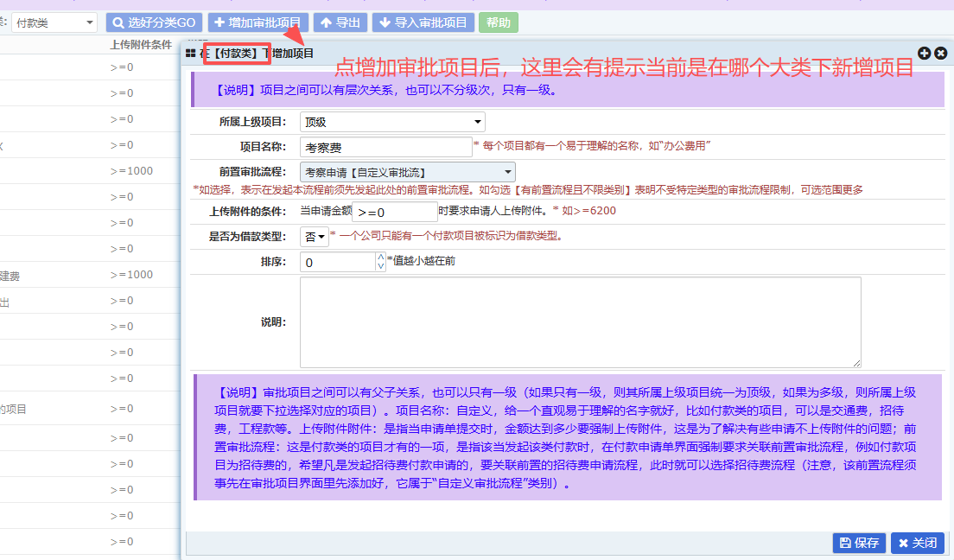Click the 项目名称 input field
Screen dimensions: 954x560
pos(385,148)
